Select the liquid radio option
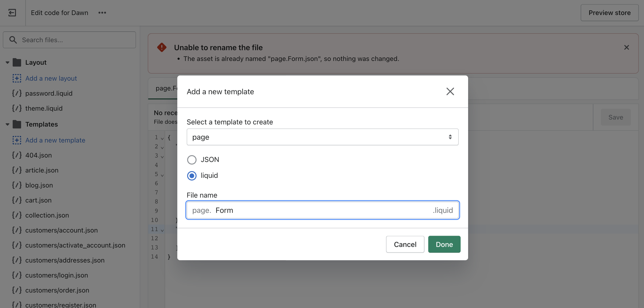 192,176
